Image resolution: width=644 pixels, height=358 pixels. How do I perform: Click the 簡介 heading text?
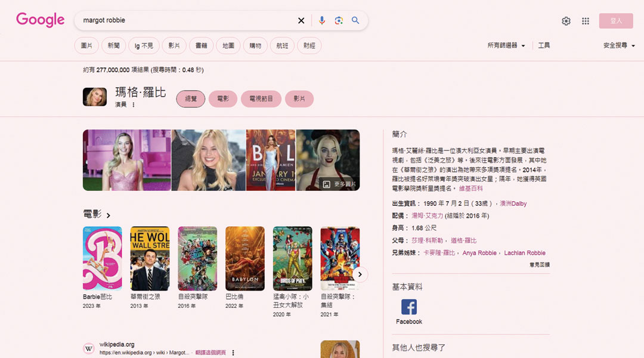point(400,134)
